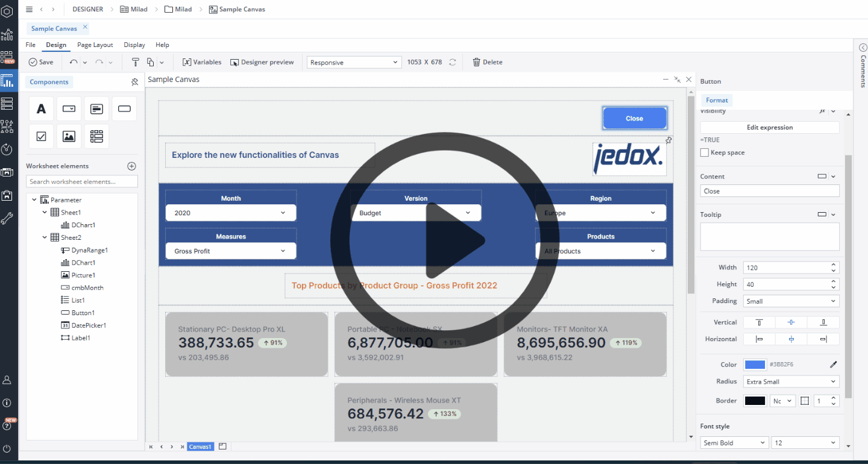Select the Label text component icon
The width and height of the screenshot is (868, 464).
pyautogui.click(x=41, y=109)
